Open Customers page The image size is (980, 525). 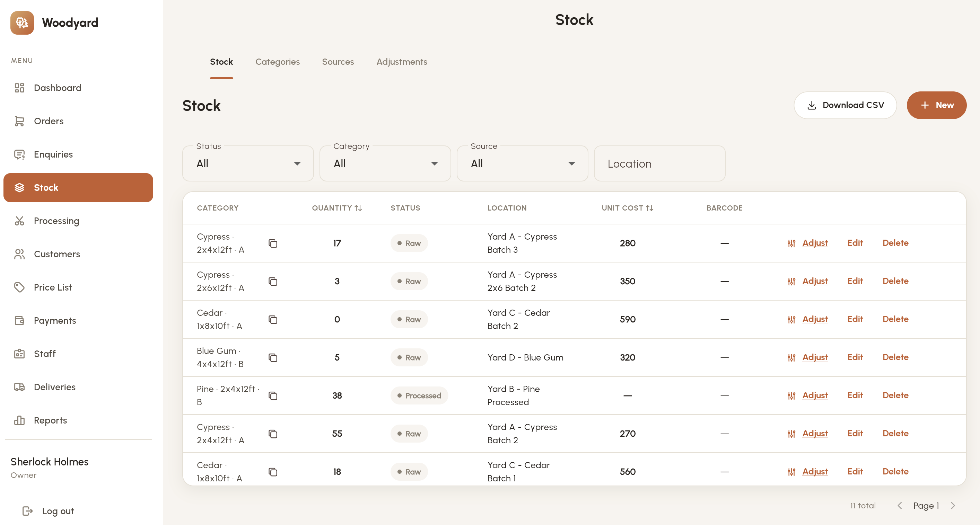click(x=78, y=254)
